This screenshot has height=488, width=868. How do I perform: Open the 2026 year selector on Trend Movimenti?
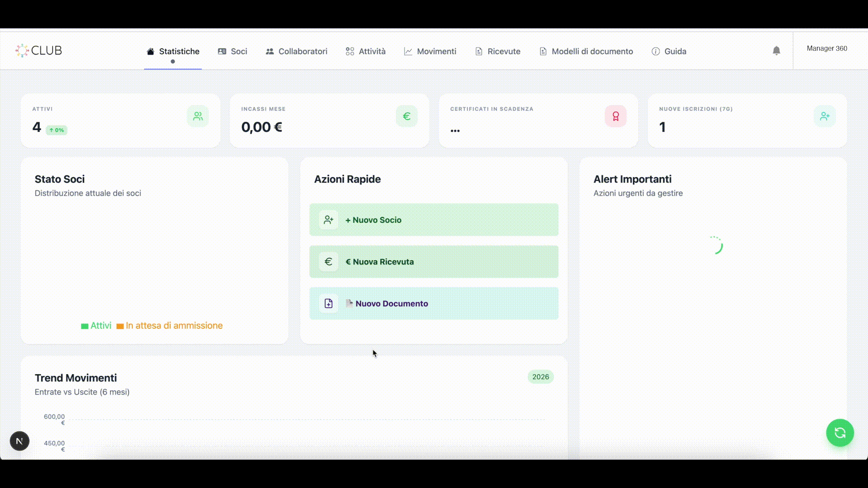point(541,376)
